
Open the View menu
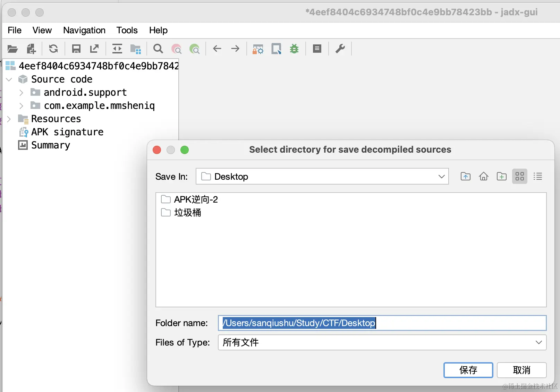pos(42,30)
